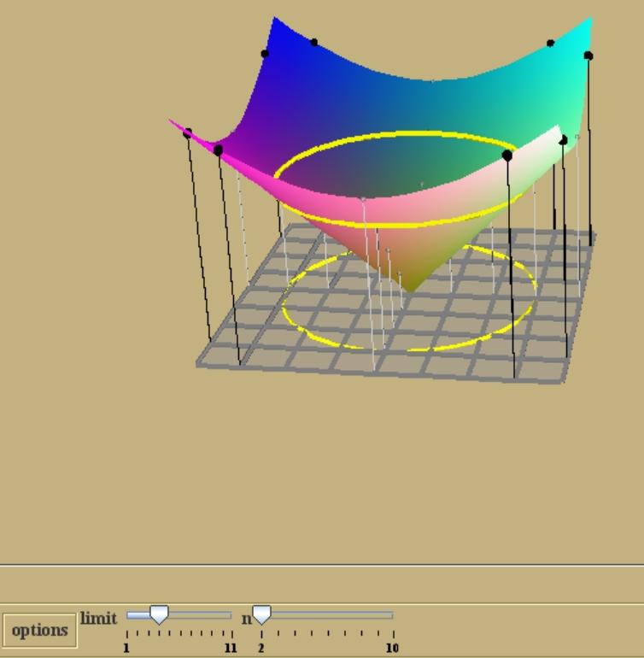
Task: Click the front-left corner of the gray grid
Action: click(x=200, y=365)
